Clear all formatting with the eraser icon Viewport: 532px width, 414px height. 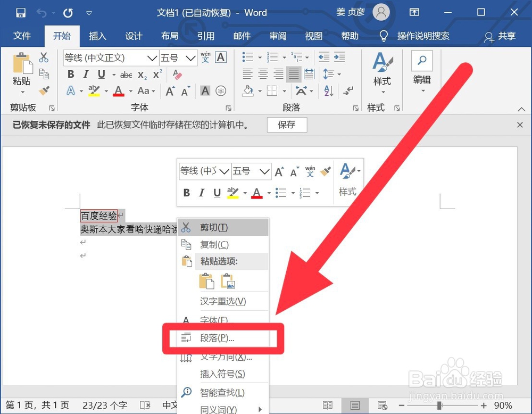pyautogui.click(x=177, y=74)
